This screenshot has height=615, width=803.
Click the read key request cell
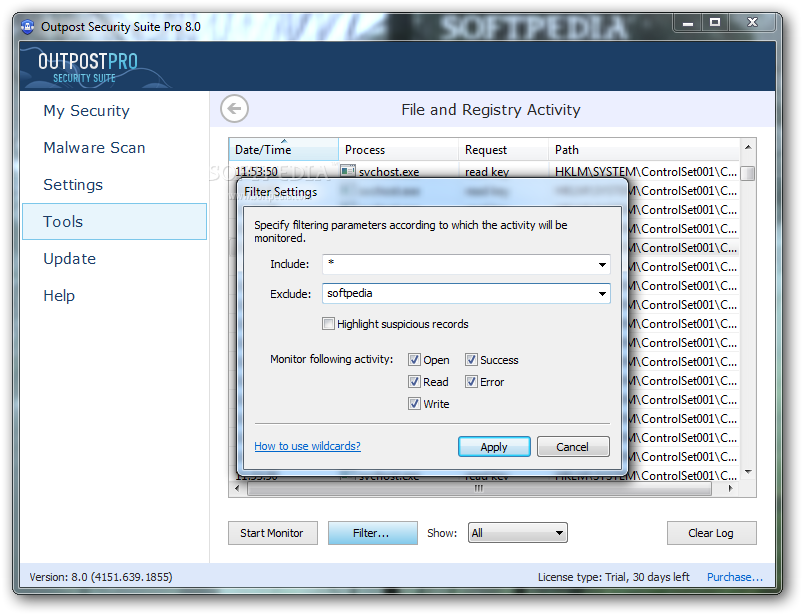click(487, 172)
